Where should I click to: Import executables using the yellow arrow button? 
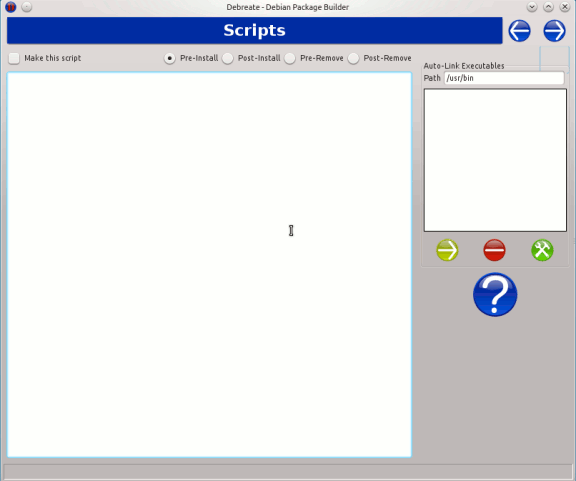(x=447, y=250)
